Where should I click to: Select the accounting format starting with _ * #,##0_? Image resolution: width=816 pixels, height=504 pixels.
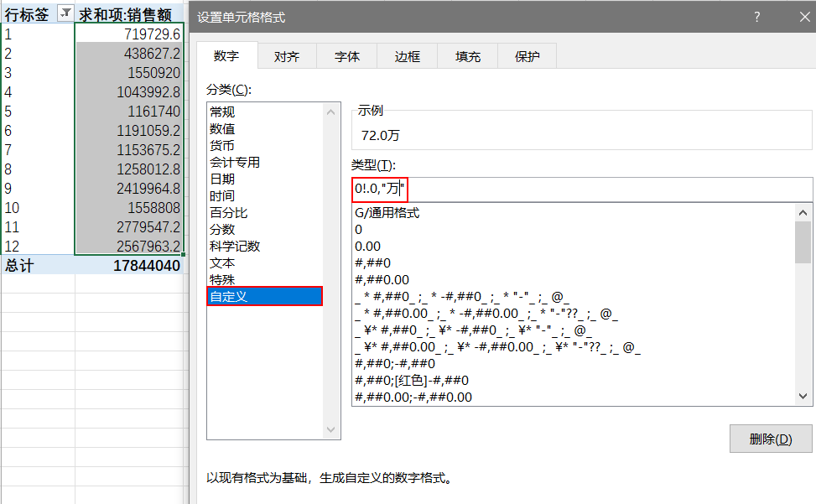pyautogui.click(x=574, y=297)
